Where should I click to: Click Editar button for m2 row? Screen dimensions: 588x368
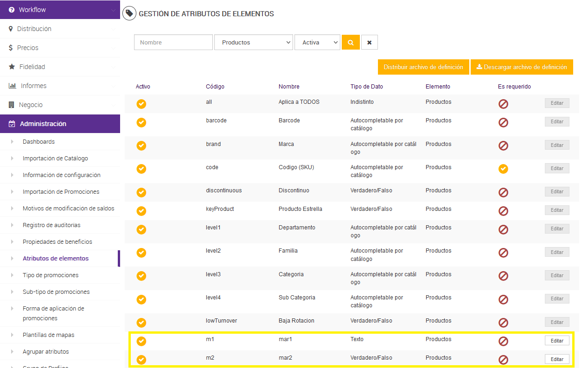557,359
